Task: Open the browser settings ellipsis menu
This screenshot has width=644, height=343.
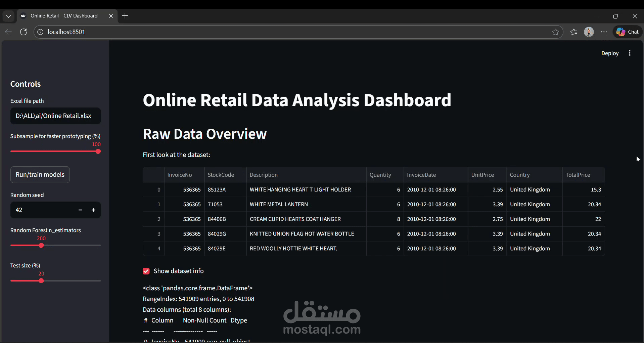Action: pos(604,32)
